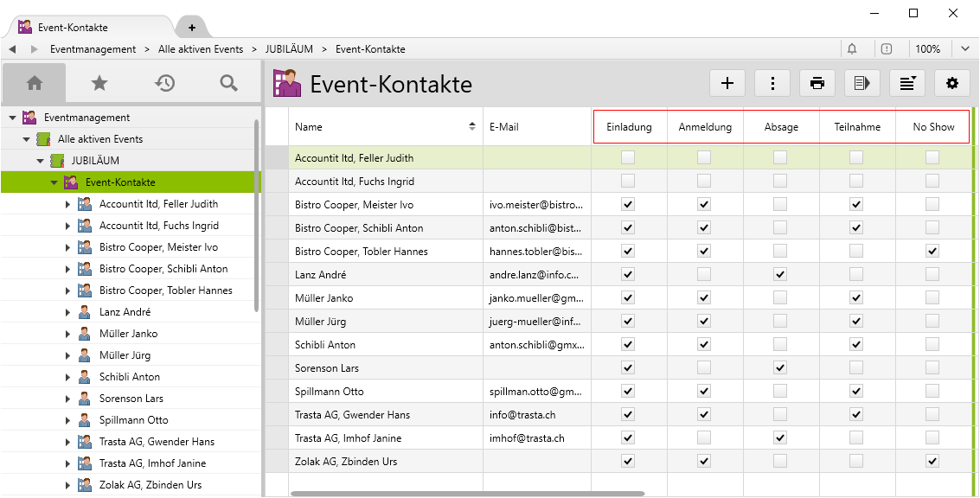Click the search magnifier icon in the sidebar
The height and width of the screenshot is (498, 980).
point(228,83)
